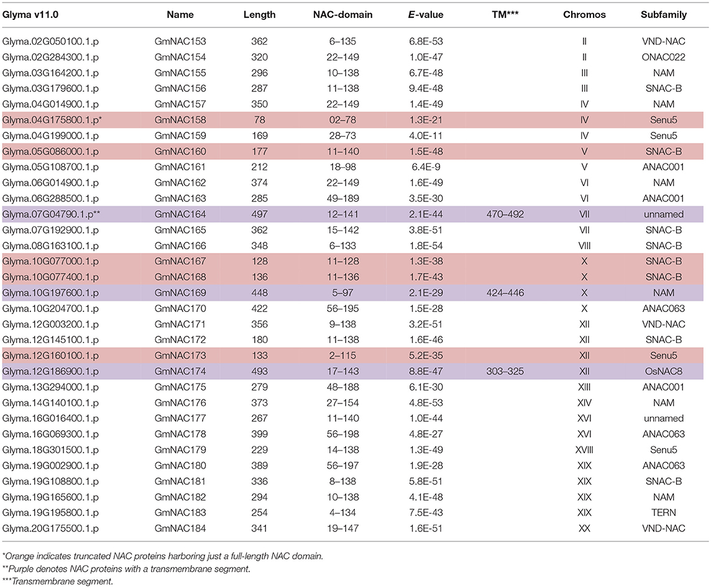
Task: Click the 'Glyma v11.0' column header
Action: point(30,14)
